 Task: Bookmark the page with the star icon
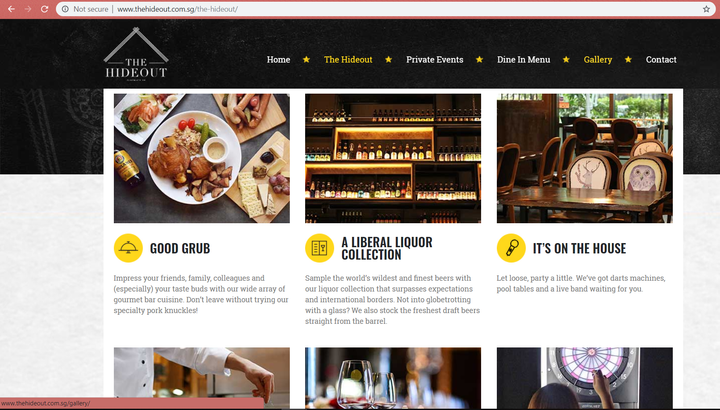[706, 9]
